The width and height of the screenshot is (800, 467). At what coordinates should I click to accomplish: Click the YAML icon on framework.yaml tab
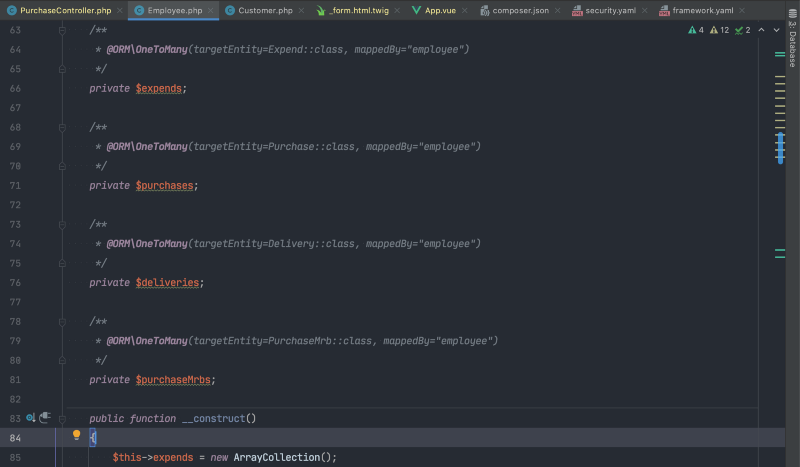[x=664, y=10]
